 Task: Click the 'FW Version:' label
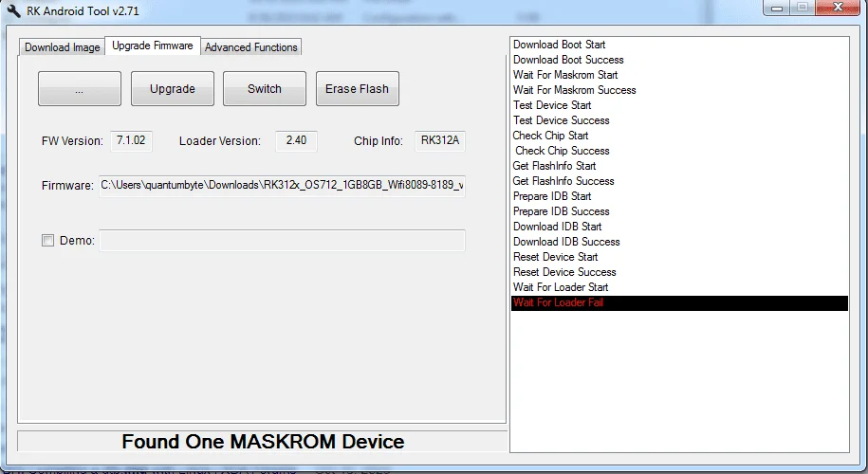[x=72, y=141]
